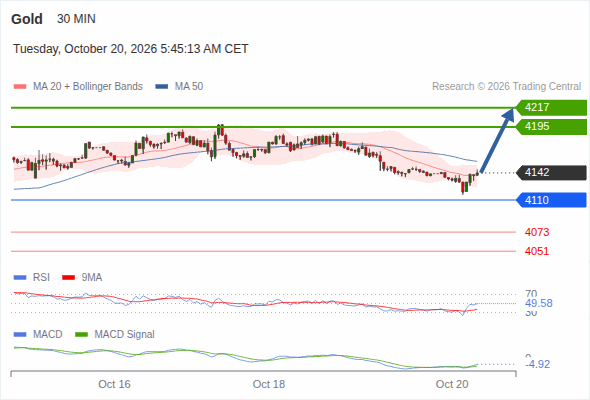Click the 9MA legend label

click(x=92, y=277)
